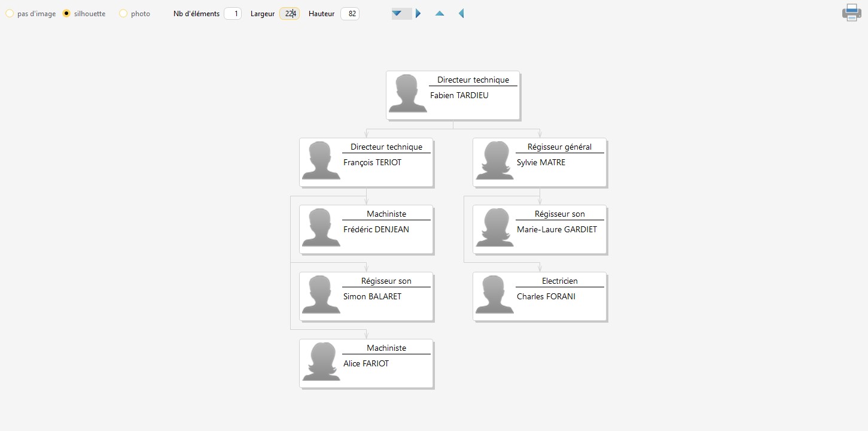
Task: Select Frédéric DENJEAN's Machiniste card
Action: [x=366, y=230]
